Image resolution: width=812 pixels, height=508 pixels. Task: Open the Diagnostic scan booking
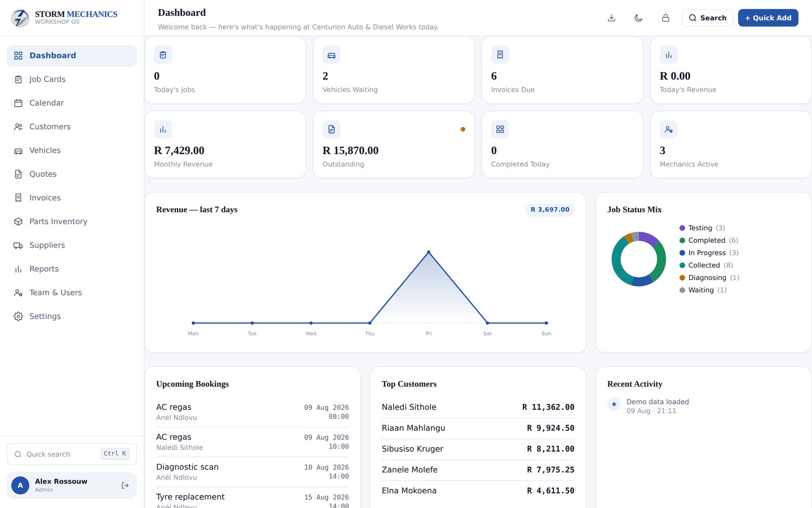pyautogui.click(x=253, y=472)
